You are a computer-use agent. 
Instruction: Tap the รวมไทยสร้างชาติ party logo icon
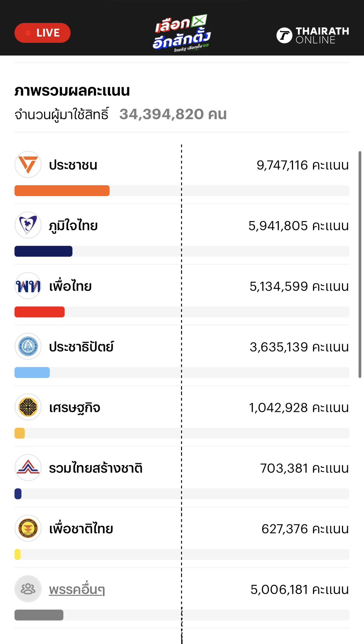tap(28, 468)
